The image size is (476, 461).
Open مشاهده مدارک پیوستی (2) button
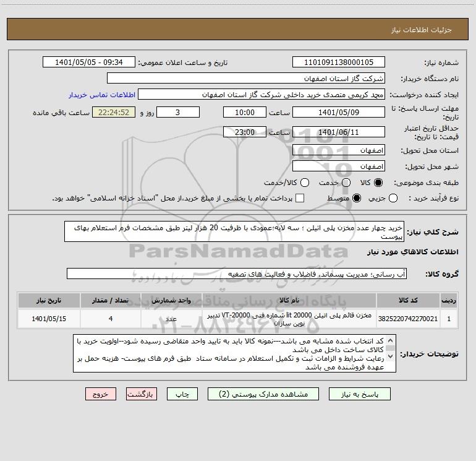263,394
